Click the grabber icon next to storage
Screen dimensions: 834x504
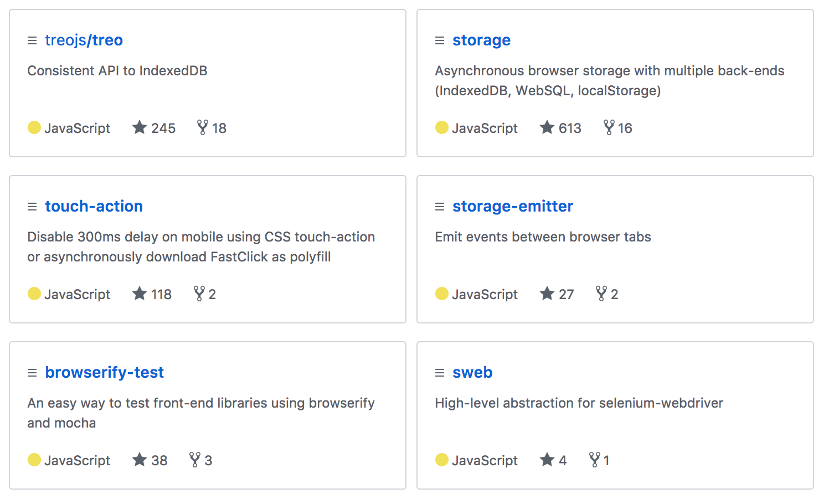pos(440,40)
